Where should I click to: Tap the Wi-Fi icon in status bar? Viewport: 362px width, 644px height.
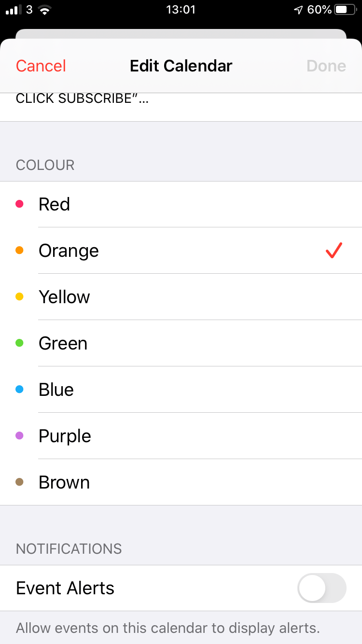coord(45,10)
